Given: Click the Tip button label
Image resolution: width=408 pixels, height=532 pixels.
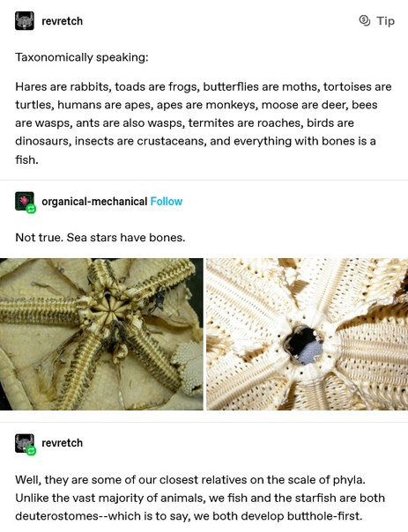Looking at the screenshot, I should (386, 21).
